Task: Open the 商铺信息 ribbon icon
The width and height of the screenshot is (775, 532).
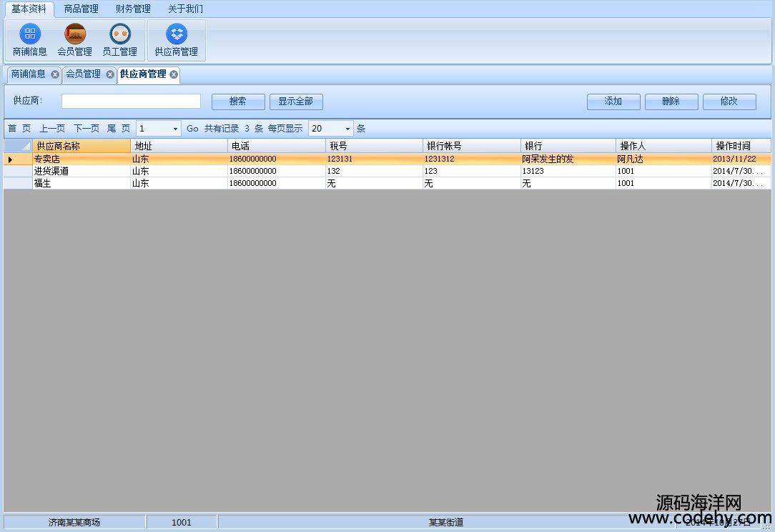Action: 30,40
